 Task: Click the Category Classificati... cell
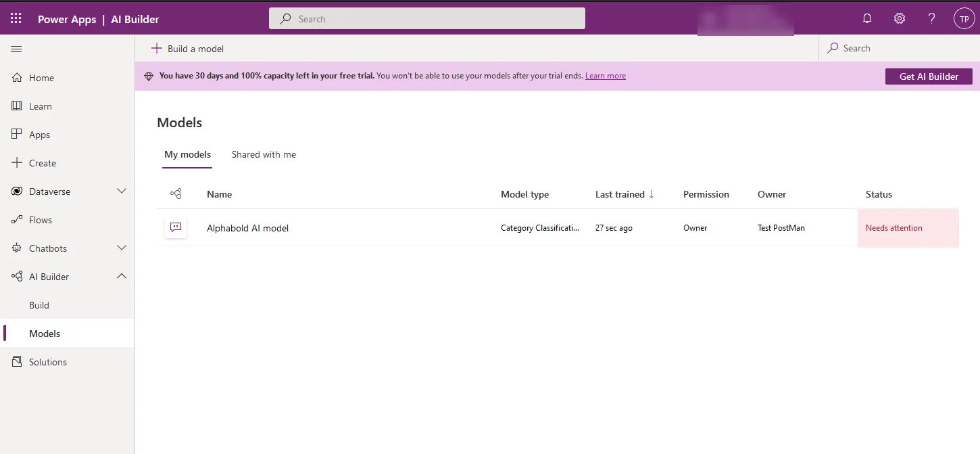click(540, 228)
